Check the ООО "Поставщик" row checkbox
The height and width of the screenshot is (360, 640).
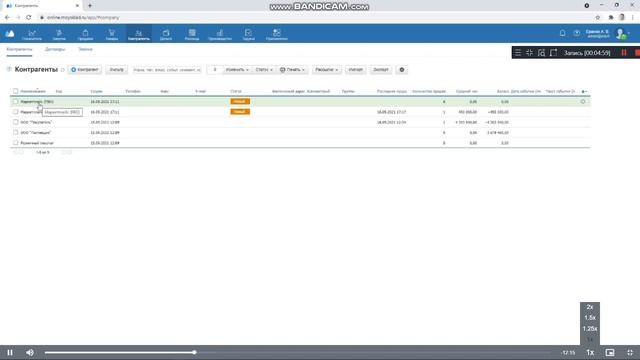(x=16, y=133)
